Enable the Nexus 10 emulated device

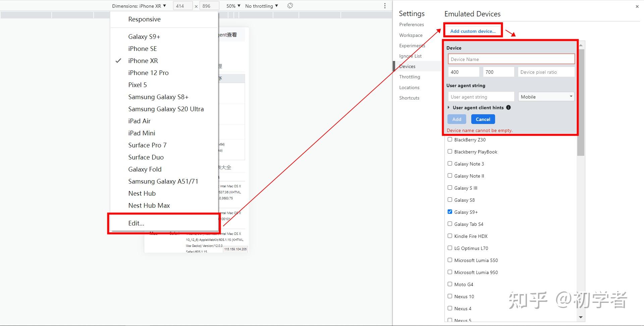coord(450,296)
